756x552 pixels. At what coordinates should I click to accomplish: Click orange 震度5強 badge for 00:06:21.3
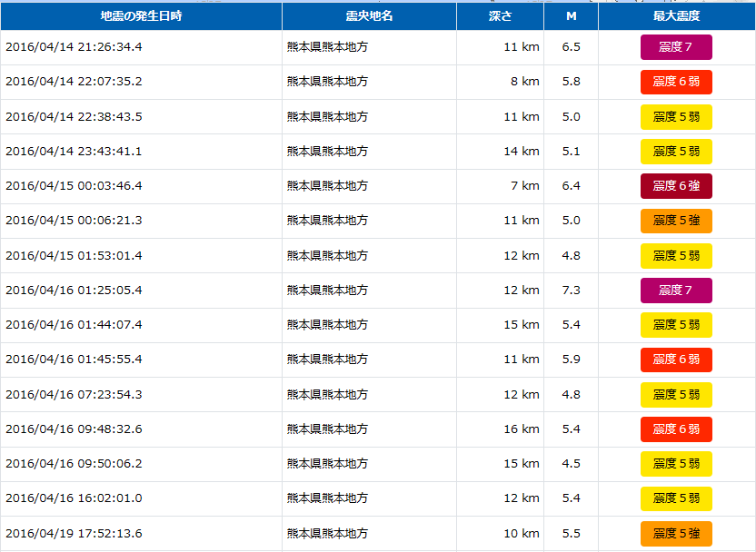pyautogui.click(x=676, y=221)
